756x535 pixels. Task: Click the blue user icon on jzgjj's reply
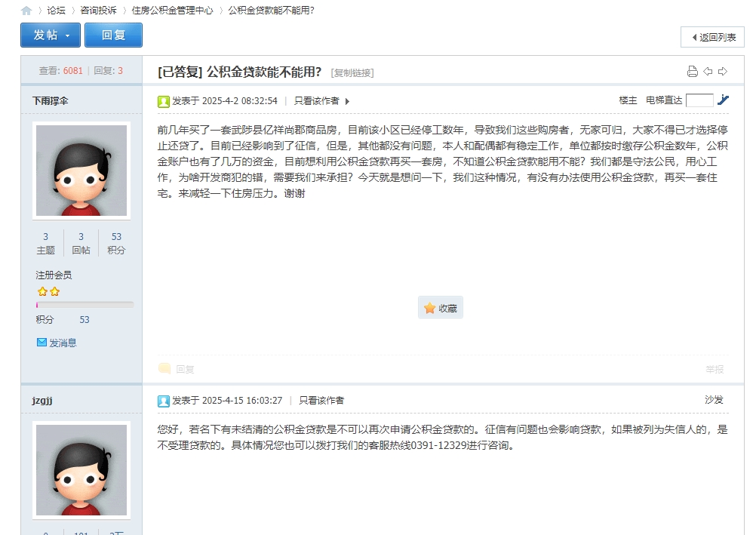164,401
